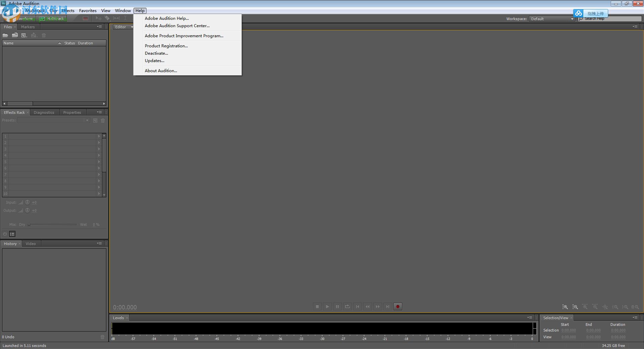Image resolution: width=644 pixels, height=349 pixels.
Task: Open Adobe Audition Help
Action: coord(166,18)
